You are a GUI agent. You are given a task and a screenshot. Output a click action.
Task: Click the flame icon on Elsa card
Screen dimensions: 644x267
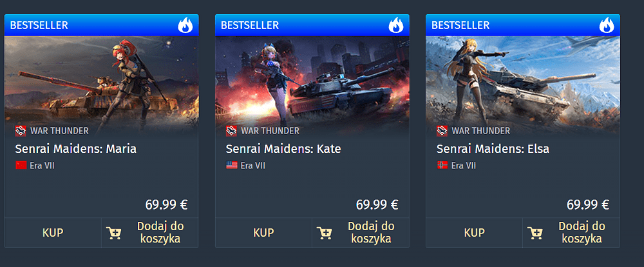[x=607, y=25]
